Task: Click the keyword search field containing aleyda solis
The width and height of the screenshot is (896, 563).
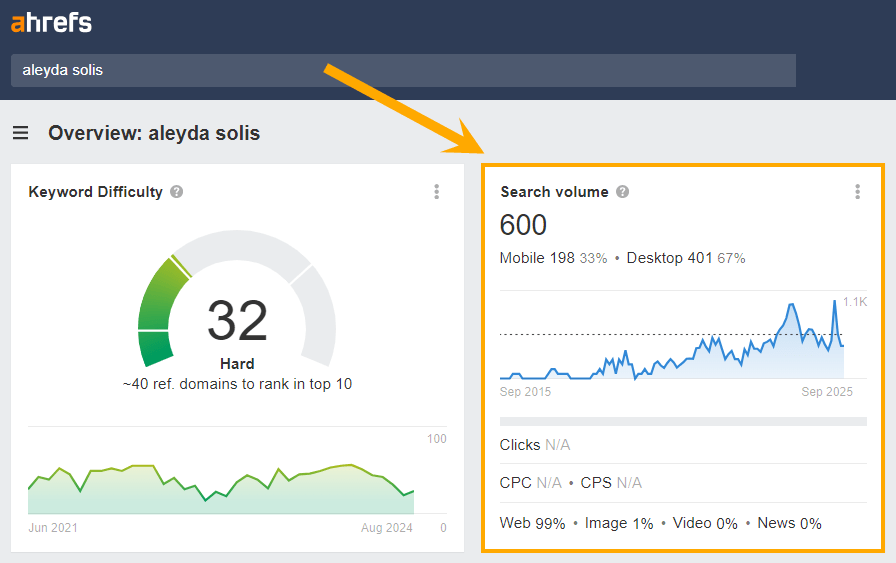Action: point(403,70)
